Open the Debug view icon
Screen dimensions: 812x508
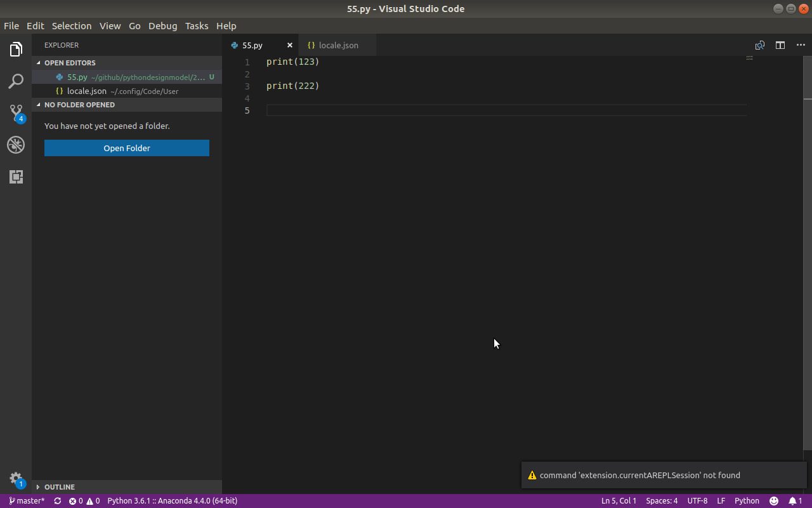(16, 145)
